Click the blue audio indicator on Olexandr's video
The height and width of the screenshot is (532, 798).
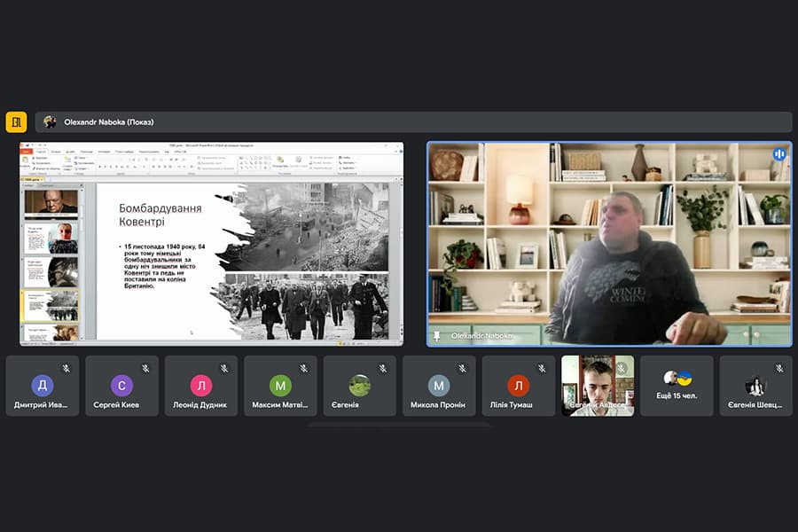pos(779,153)
